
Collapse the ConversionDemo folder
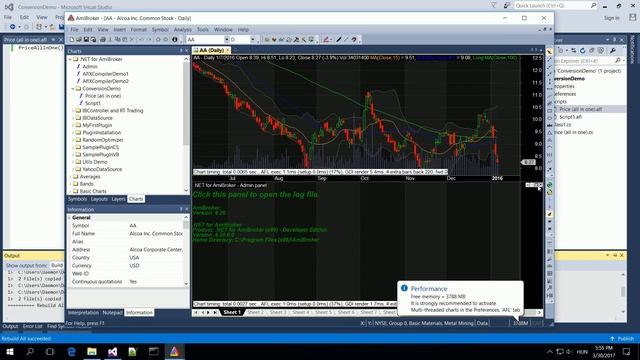(73, 89)
